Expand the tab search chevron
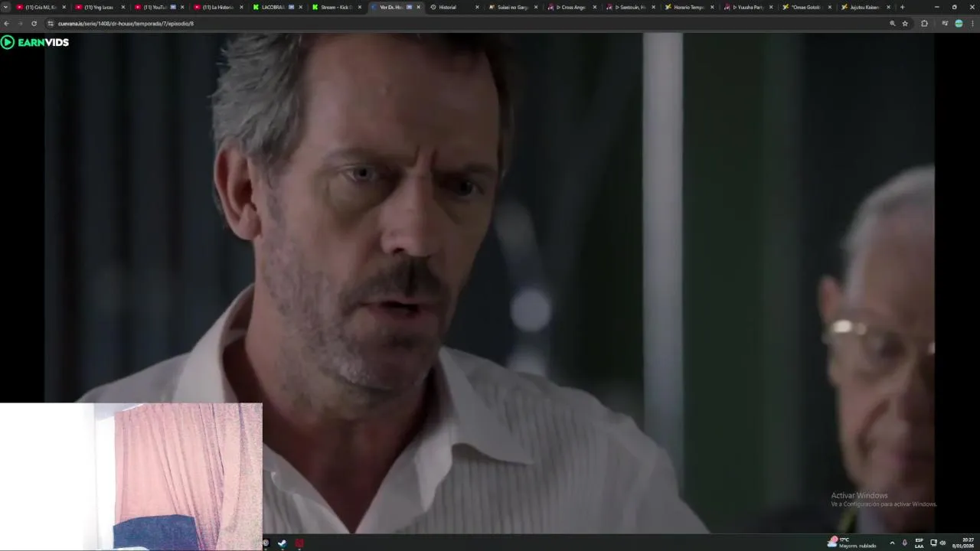 6,7
